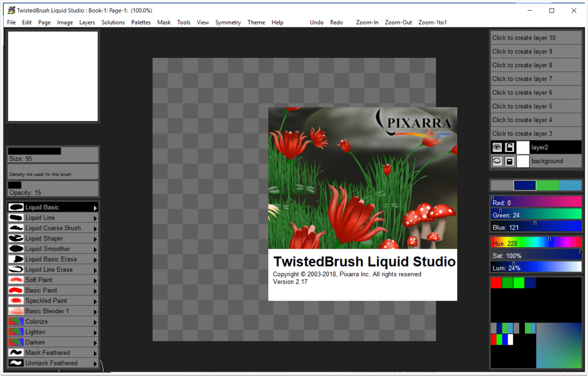Open the Mask menu

coord(164,22)
